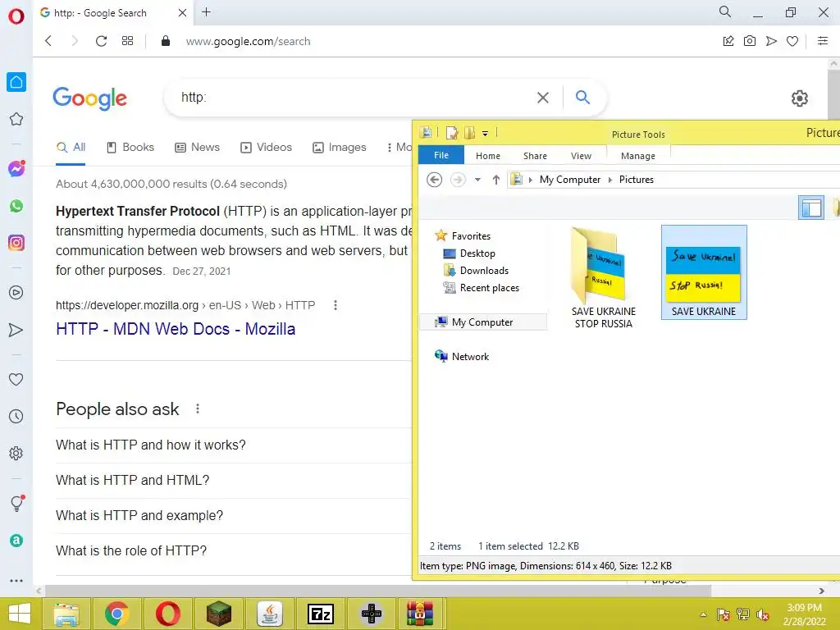The image size is (840, 630).
Task: Click the edit page icon in address bar
Action: (728, 41)
